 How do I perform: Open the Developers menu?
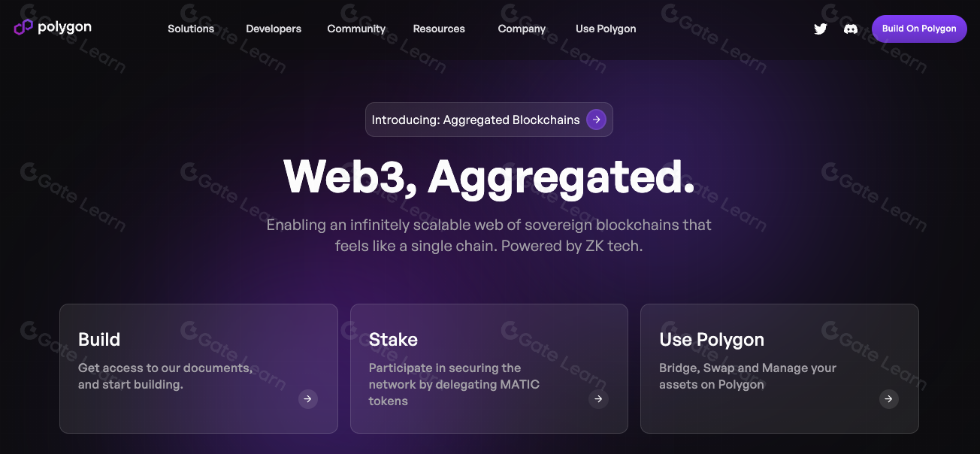(274, 29)
